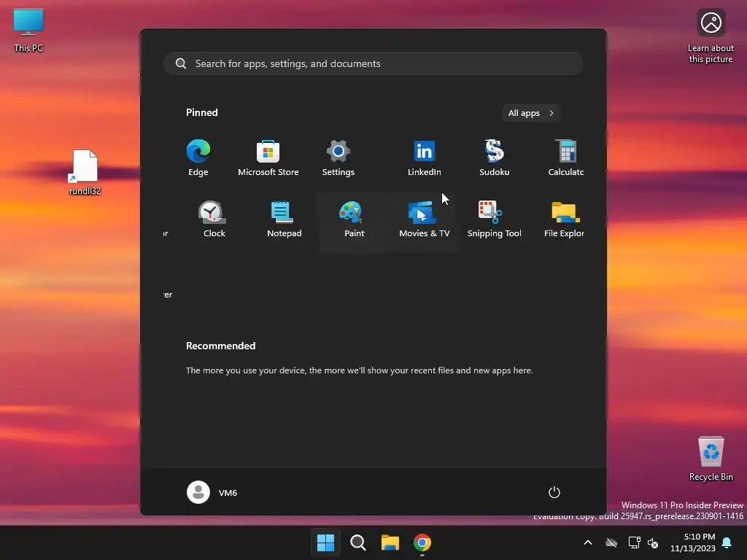Open the clock and date flyout
This screenshot has width=747, height=560.
click(693, 542)
